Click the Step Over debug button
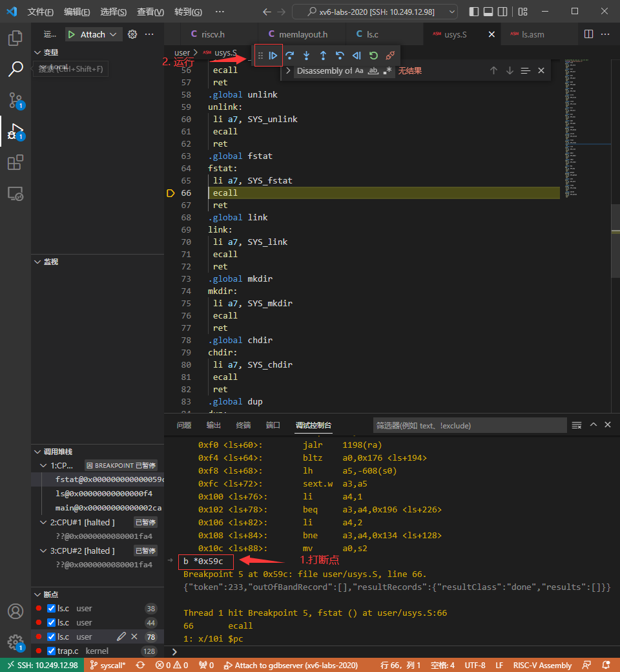620x672 pixels. (290, 56)
